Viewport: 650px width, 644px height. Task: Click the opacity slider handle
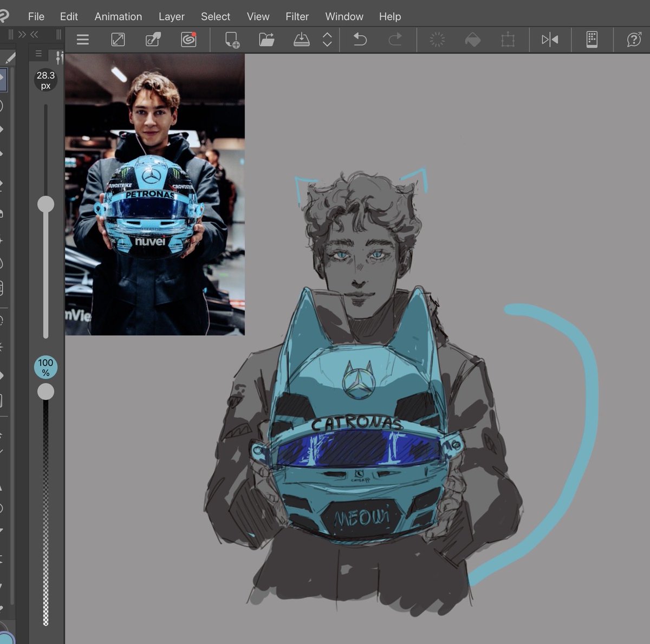(45, 392)
